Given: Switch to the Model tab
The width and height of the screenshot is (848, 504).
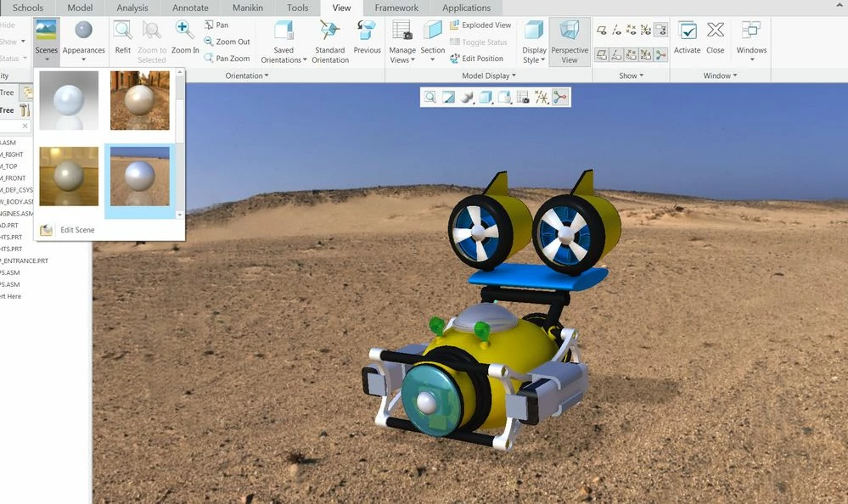Looking at the screenshot, I should pos(79,8).
